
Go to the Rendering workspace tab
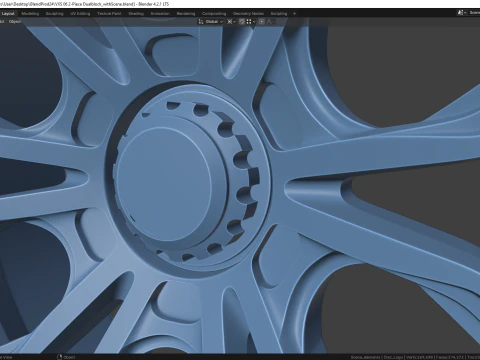click(186, 14)
